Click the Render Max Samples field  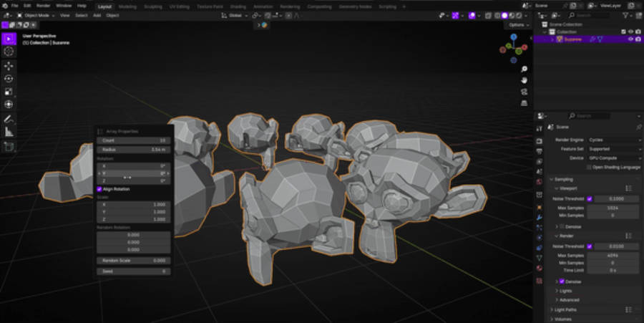tap(613, 255)
